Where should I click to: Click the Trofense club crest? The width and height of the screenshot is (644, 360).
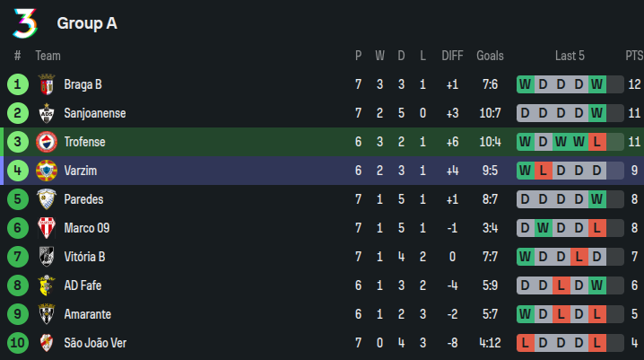tap(47, 143)
